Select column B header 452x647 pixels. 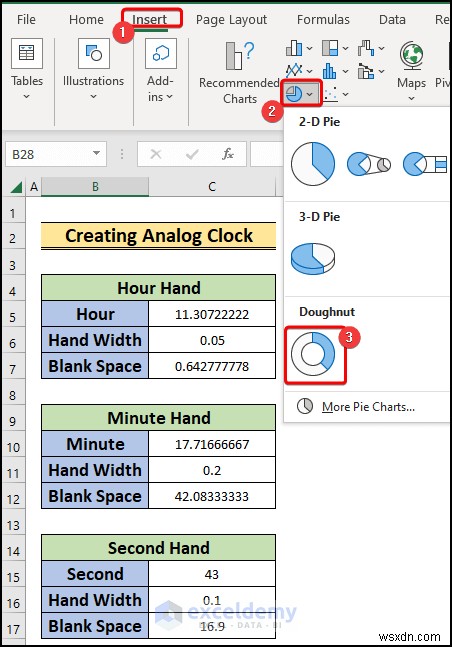tap(95, 187)
